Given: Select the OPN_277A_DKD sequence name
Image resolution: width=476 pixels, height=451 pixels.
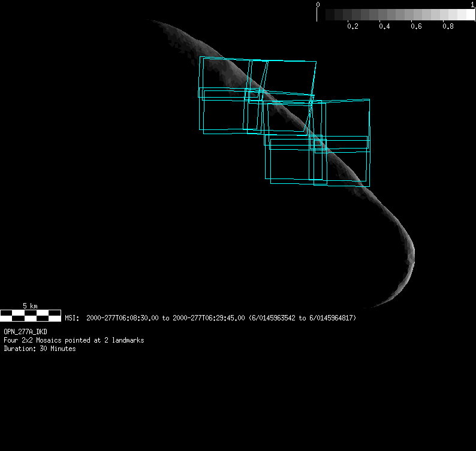Looking at the screenshot, I should tap(26, 331).
